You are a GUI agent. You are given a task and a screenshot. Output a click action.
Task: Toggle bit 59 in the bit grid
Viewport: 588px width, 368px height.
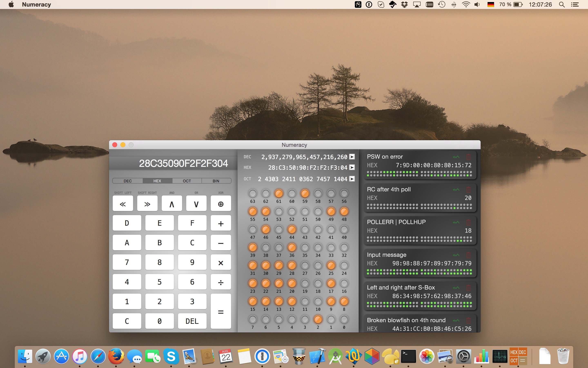pyautogui.click(x=305, y=193)
